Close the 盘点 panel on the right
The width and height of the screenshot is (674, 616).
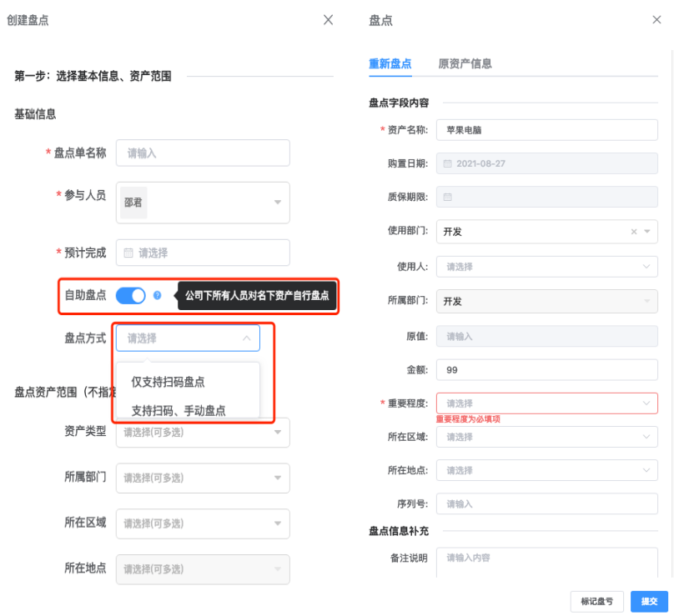656,20
